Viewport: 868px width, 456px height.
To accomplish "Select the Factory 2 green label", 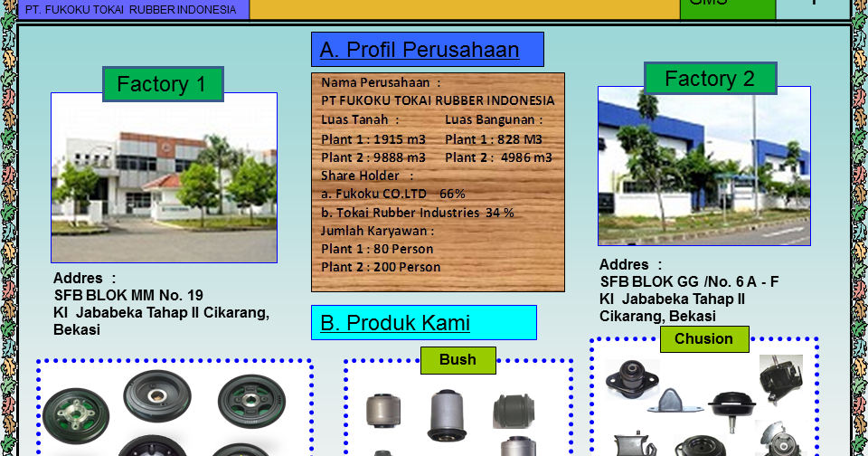I will click(x=711, y=79).
